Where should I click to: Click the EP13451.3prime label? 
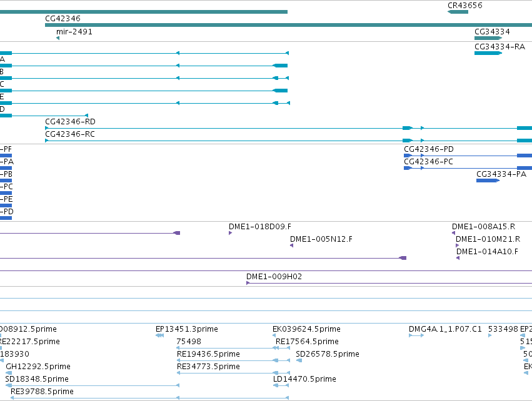187,329
